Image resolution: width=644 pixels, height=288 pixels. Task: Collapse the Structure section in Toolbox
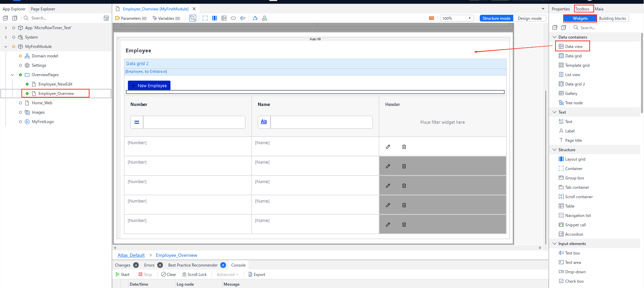554,150
